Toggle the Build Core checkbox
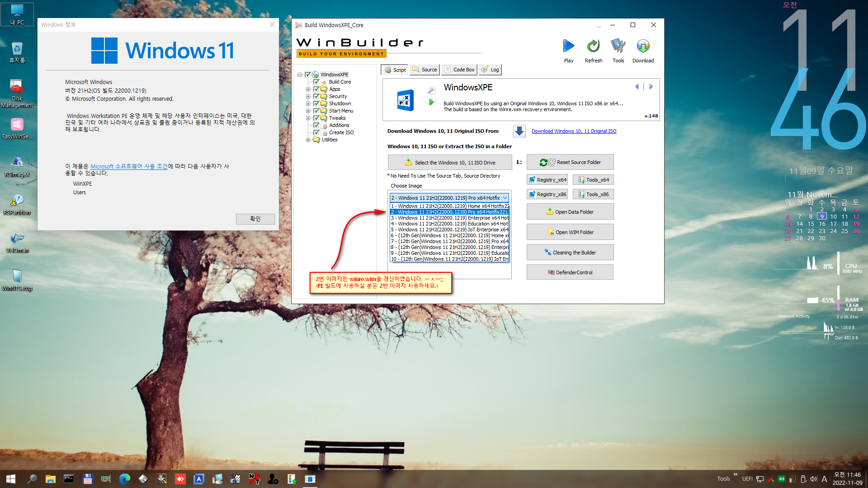 tap(316, 82)
